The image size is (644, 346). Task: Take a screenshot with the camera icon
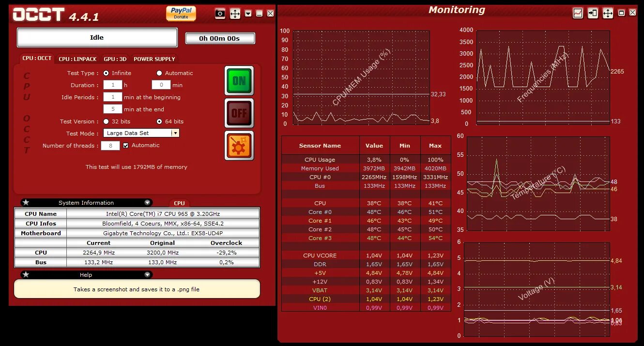(220, 14)
